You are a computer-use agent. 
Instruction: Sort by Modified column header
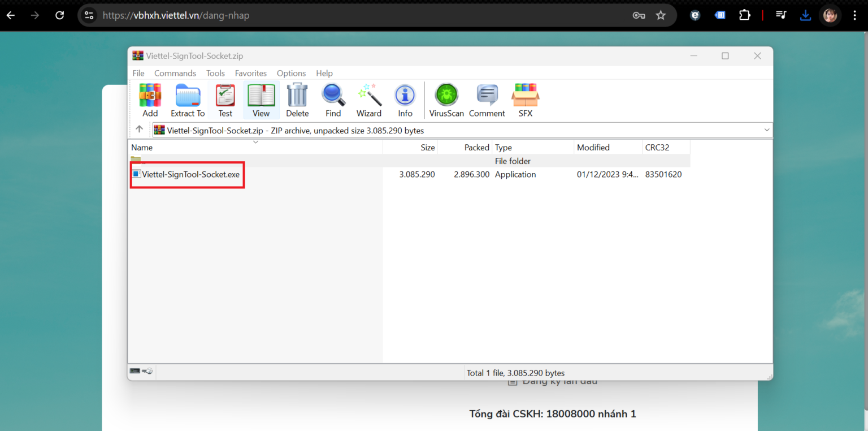click(593, 148)
